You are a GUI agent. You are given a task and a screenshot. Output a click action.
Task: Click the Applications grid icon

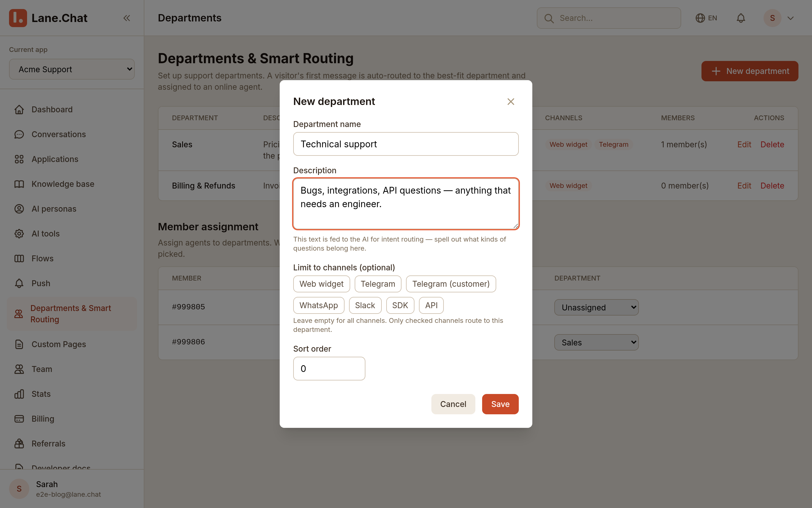(19, 159)
